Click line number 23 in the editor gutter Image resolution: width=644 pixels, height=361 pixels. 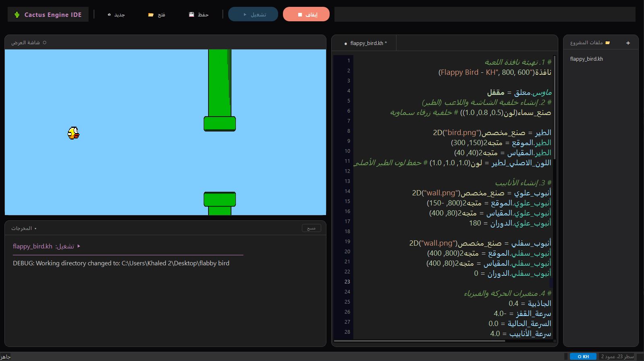coord(347,282)
